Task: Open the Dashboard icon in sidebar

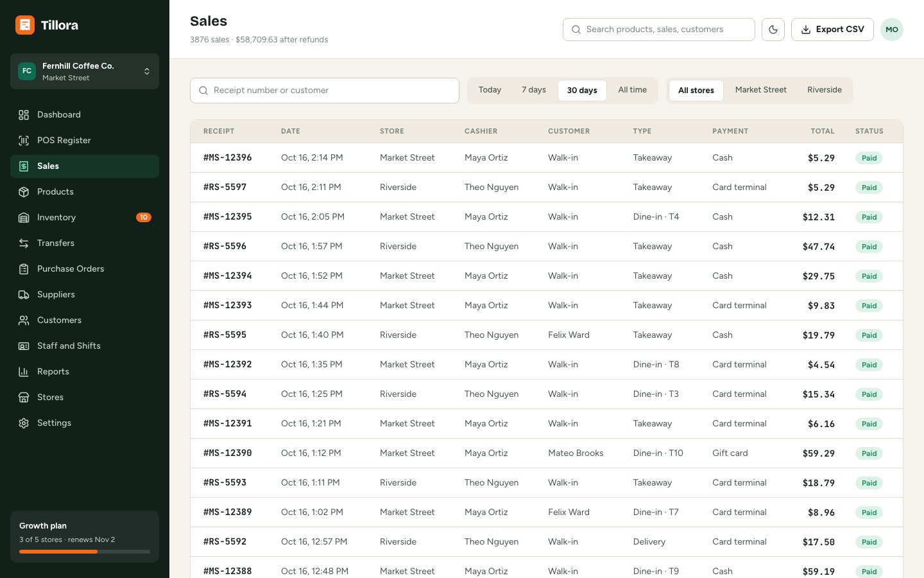Action: click(x=24, y=115)
